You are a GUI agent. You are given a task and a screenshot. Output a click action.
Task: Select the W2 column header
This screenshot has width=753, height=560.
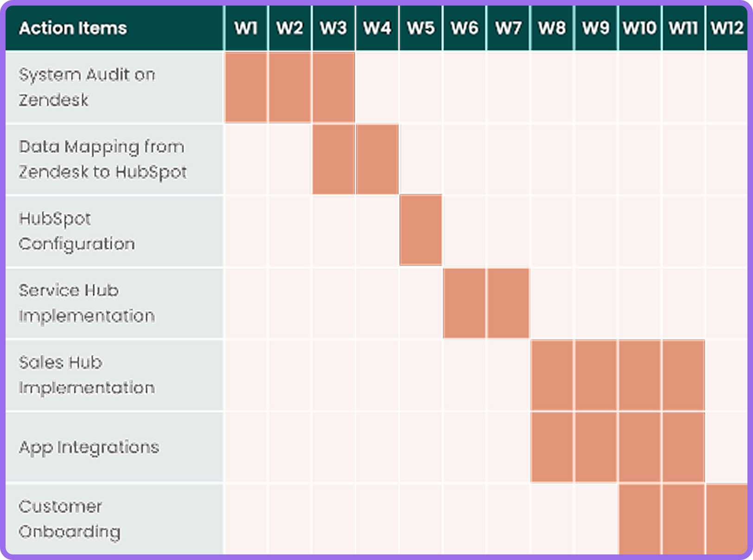pyautogui.click(x=290, y=28)
